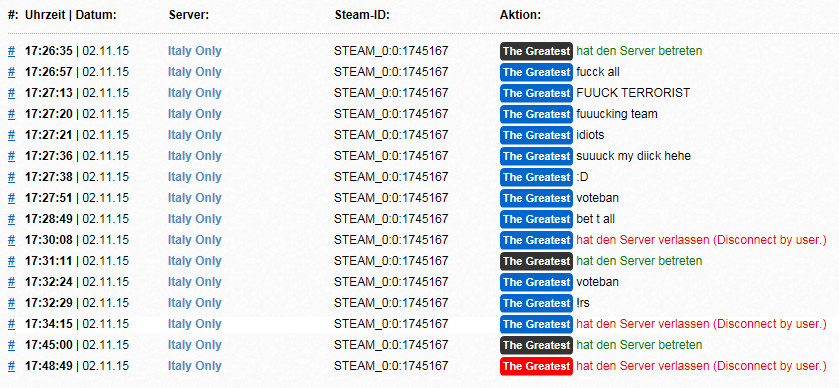
Task: Click the 'Aktion:' column header
Action: tap(520, 15)
